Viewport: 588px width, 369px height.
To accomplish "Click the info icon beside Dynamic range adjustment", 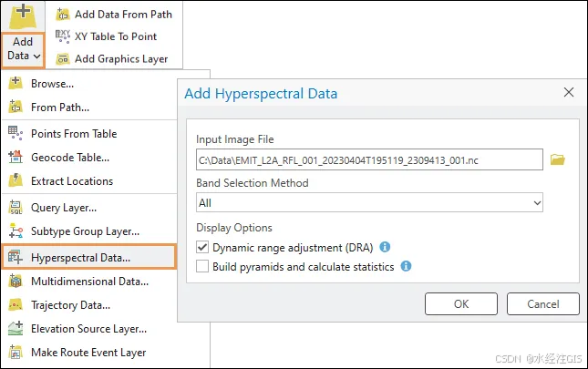I will coord(385,247).
